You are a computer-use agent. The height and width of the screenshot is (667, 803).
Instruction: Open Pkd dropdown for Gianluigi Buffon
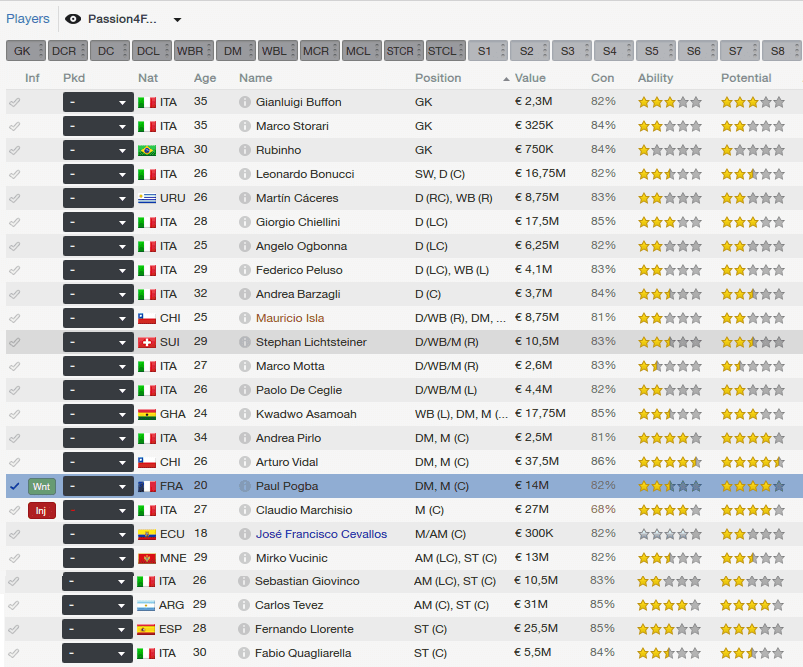coord(98,102)
